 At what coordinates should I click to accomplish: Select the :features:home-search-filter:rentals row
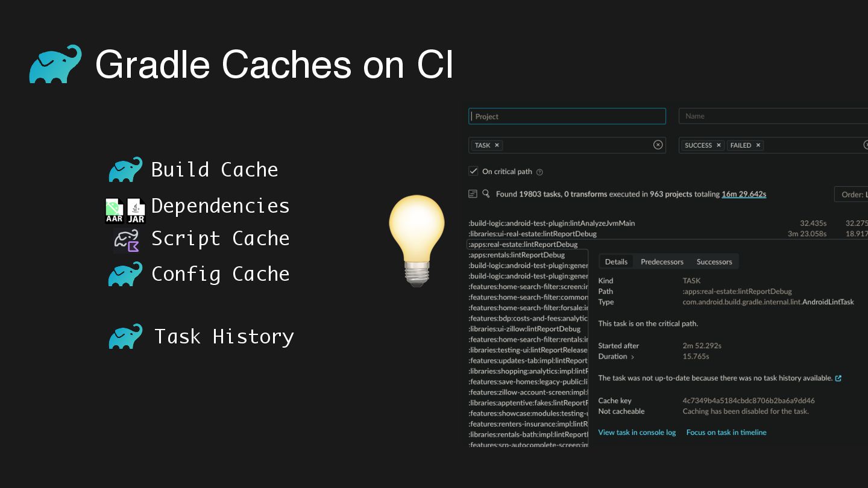[528, 339]
